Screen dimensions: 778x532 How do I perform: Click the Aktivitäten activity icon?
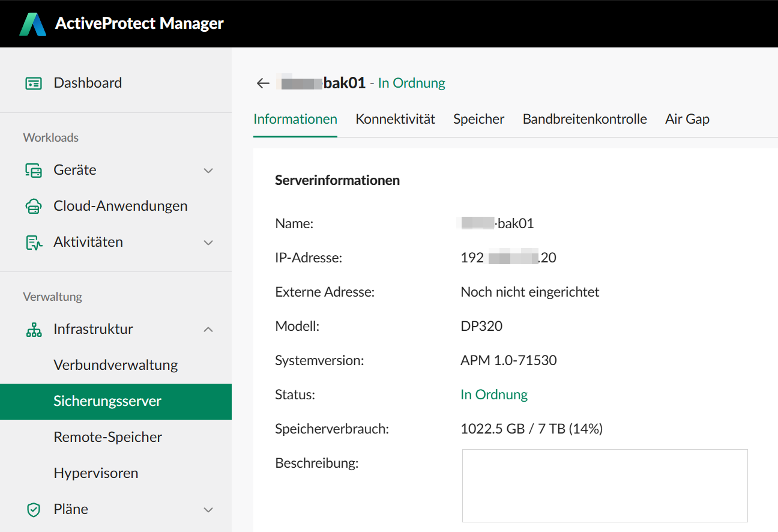tap(34, 242)
